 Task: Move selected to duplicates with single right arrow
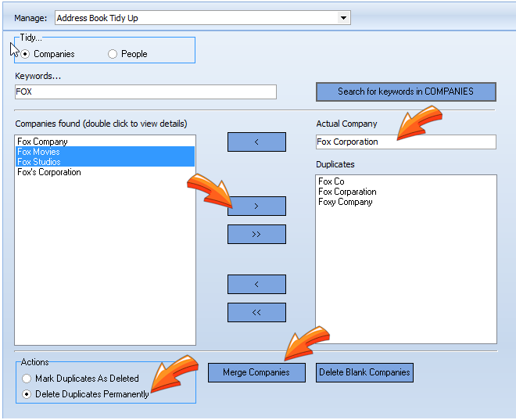click(256, 206)
